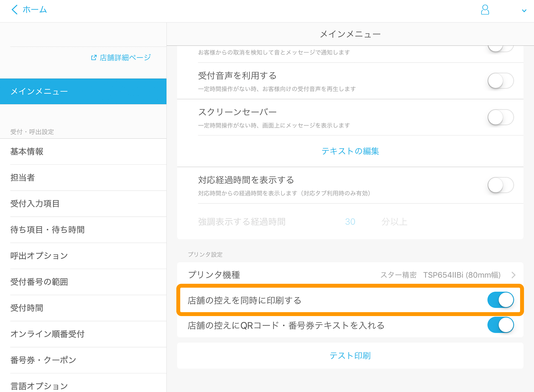This screenshot has width=534, height=392.
Task: Open プリンタ機種 selection row
Action: click(350, 275)
